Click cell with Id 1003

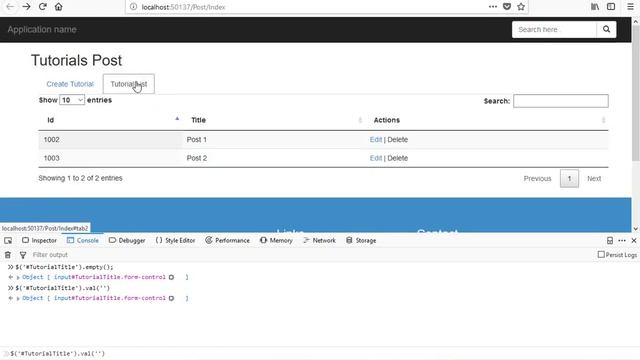(110, 158)
